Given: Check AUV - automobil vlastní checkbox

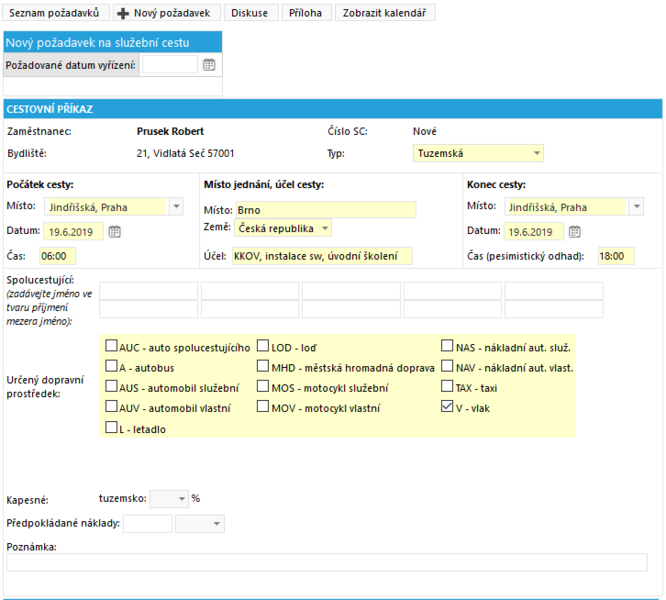Looking at the screenshot, I should tap(111, 406).
